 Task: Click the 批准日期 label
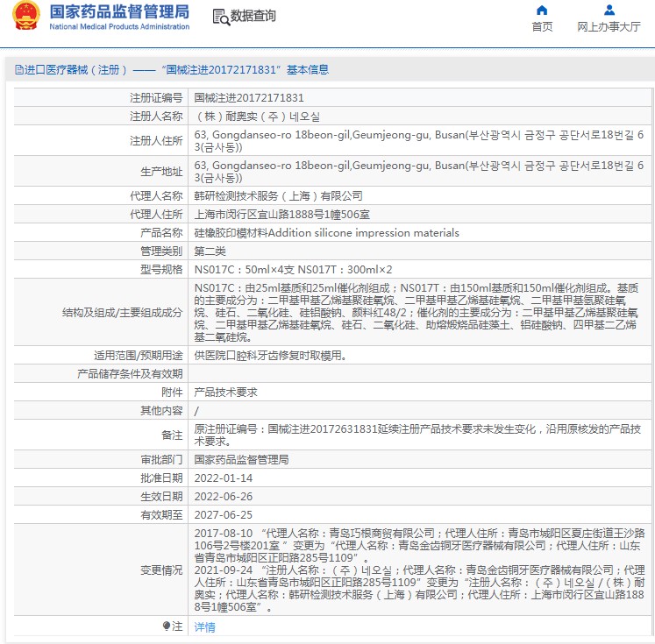[161, 478]
